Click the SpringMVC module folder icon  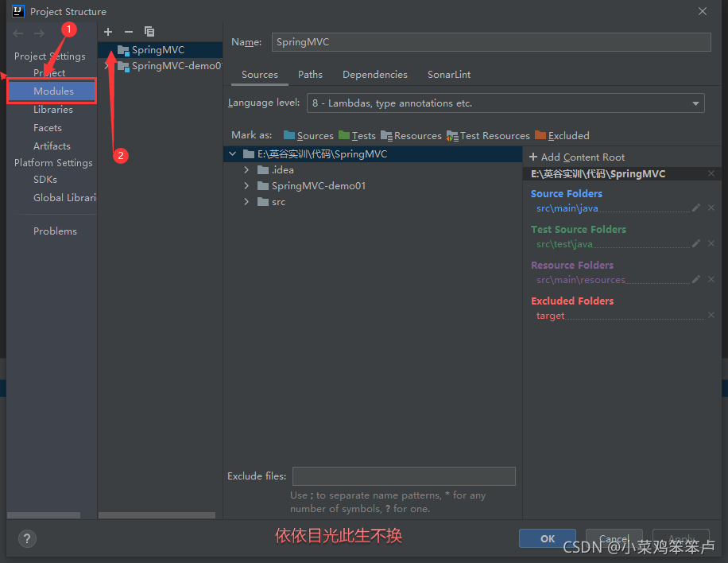click(x=123, y=50)
